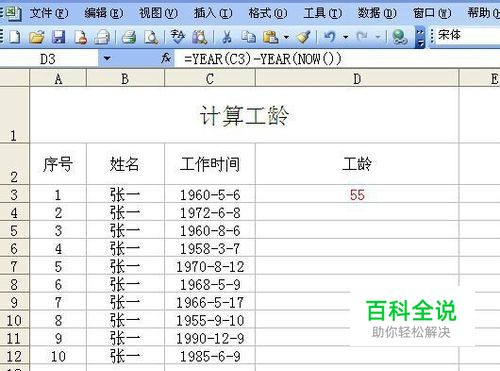500x371 pixels.
Task: Select column B header
Action: click(x=125, y=79)
